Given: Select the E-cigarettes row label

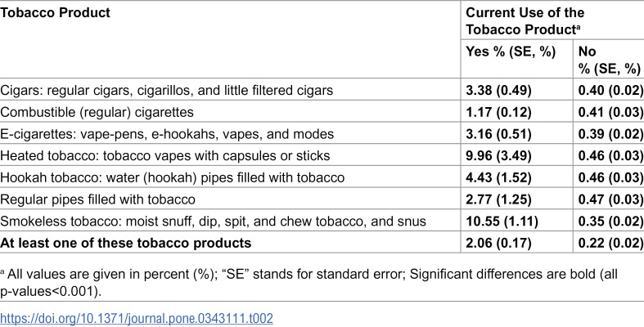Looking at the screenshot, I should pyautogui.click(x=167, y=134).
